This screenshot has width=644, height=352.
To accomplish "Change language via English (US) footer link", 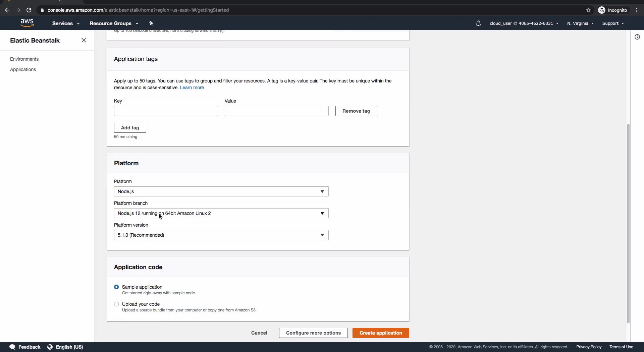I will [x=69, y=347].
